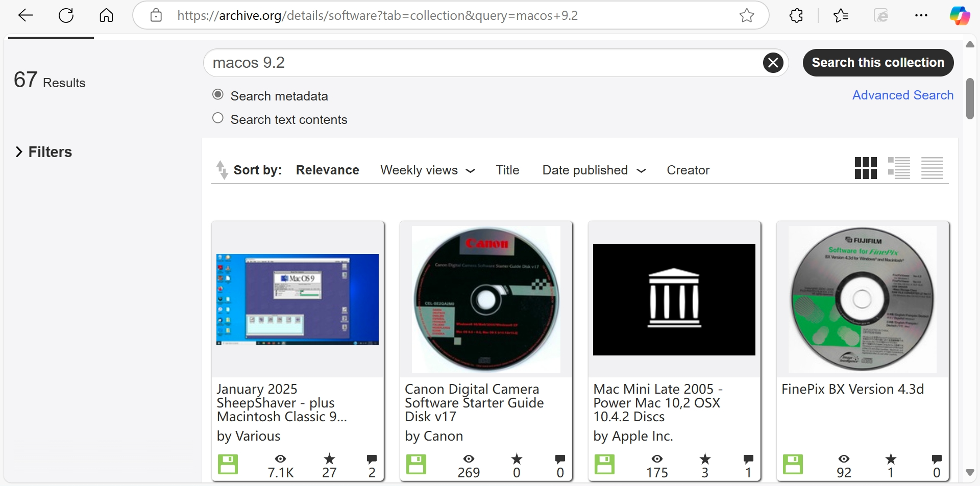Switch to compact list view layout
Viewport: 980px width, 486px height.
[x=932, y=168]
